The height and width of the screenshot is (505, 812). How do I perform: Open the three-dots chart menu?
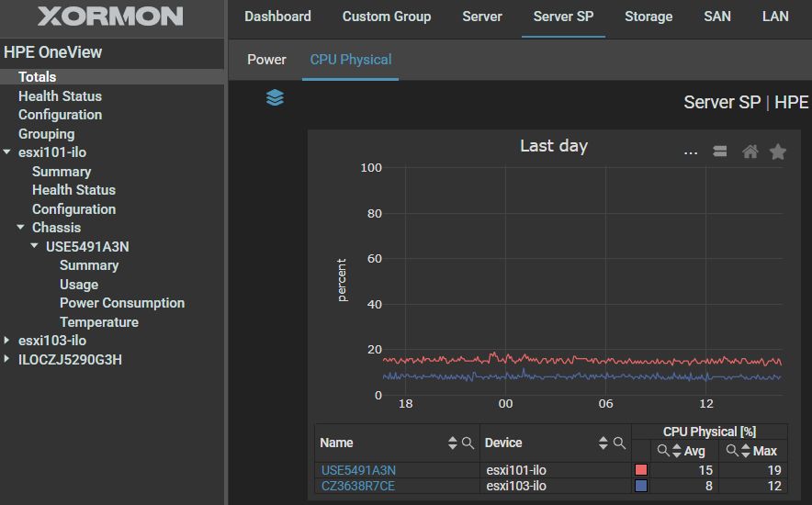tap(691, 152)
